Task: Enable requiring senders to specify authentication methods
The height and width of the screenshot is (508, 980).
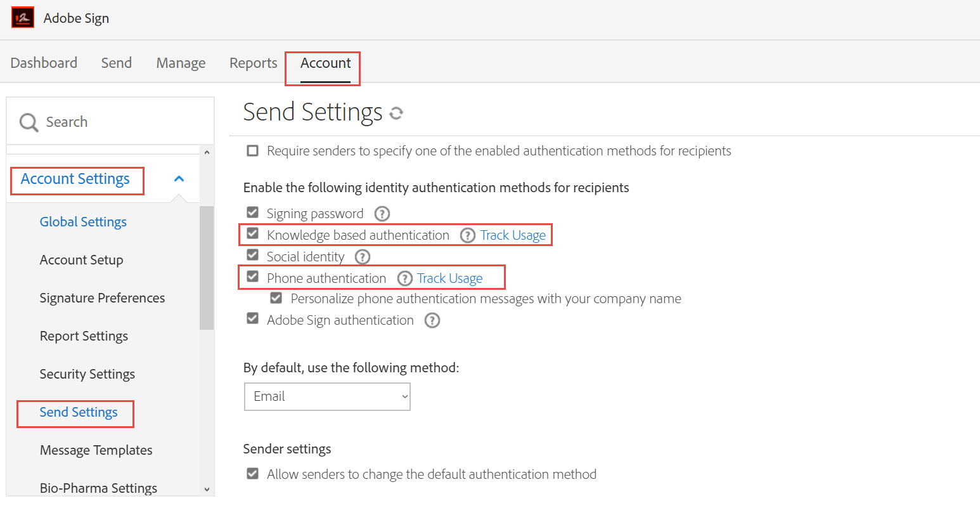Action: click(x=252, y=151)
